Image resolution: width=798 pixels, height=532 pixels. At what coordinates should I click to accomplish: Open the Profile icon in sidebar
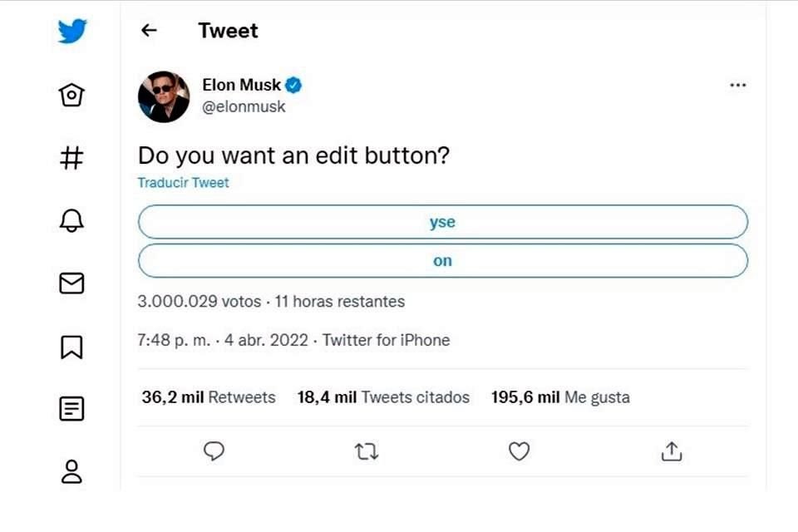(72, 471)
